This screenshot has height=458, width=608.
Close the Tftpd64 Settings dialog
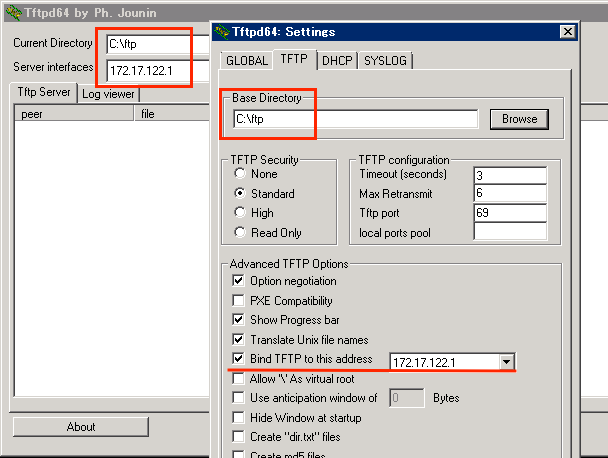(568, 31)
